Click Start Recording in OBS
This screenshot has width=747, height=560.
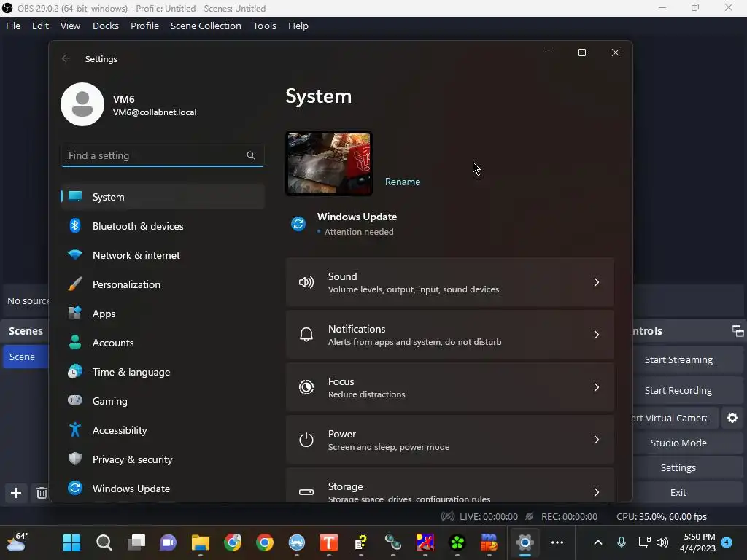(x=687, y=391)
